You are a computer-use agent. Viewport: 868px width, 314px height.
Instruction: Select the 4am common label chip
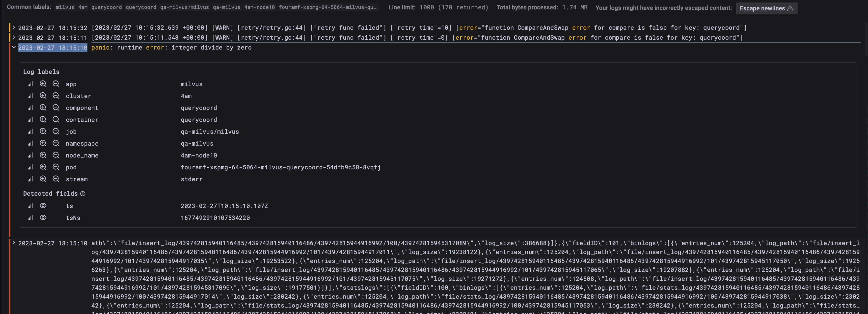coord(82,7)
